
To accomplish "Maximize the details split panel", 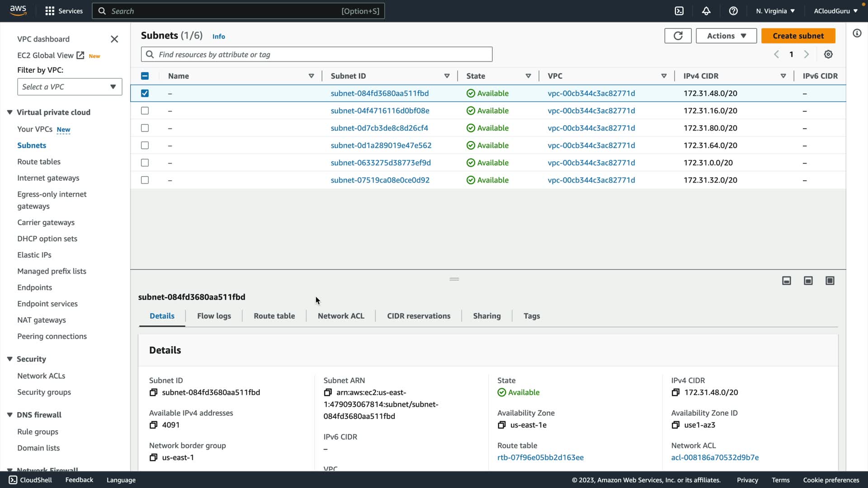I will 830,281.
